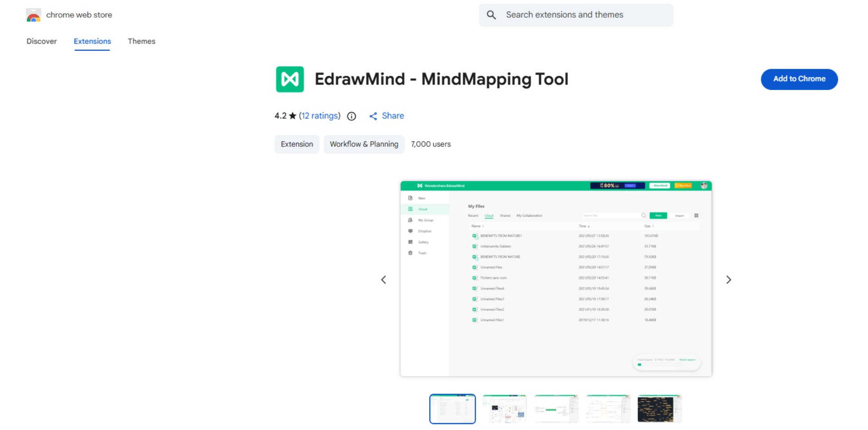
Task: Click the ratings info icon
Action: click(351, 116)
